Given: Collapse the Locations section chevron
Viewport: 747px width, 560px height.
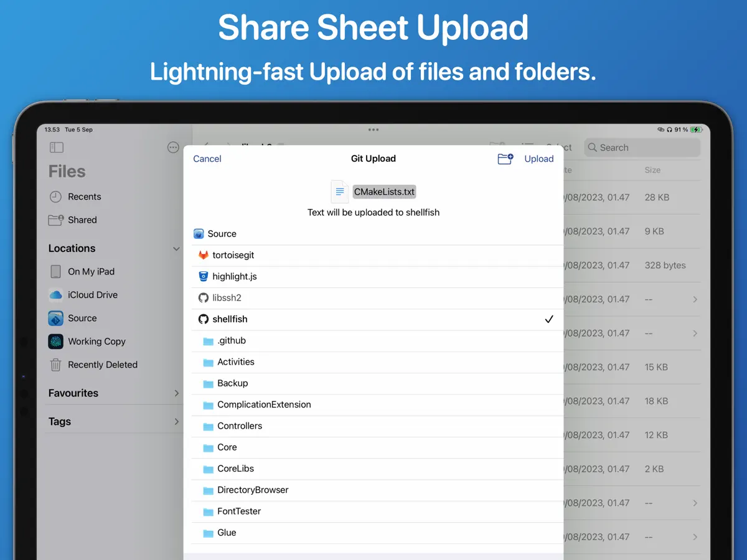Looking at the screenshot, I should [176, 249].
